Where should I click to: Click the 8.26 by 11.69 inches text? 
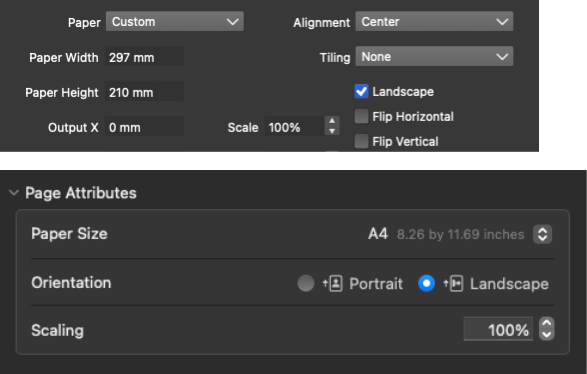click(460, 235)
